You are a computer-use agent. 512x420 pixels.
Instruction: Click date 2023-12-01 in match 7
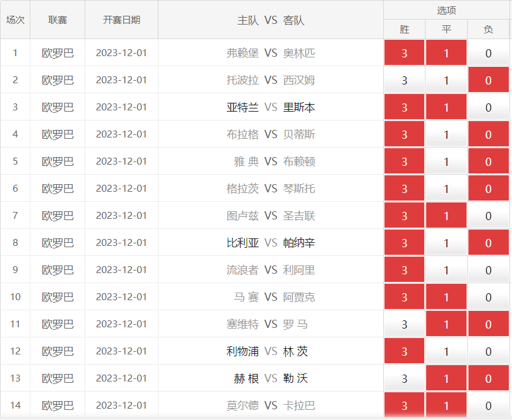121,215
